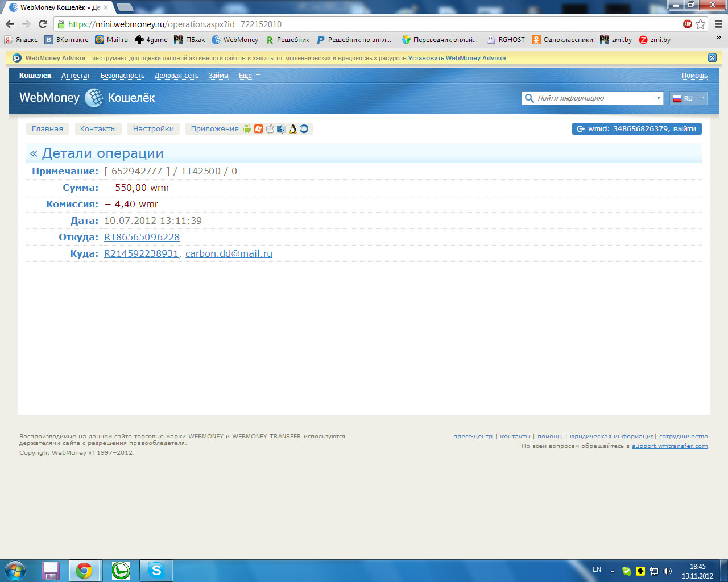Image resolution: width=728 pixels, height=582 pixels.
Task: Open the Переводчик онлайн bookmark
Action: (440, 40)
